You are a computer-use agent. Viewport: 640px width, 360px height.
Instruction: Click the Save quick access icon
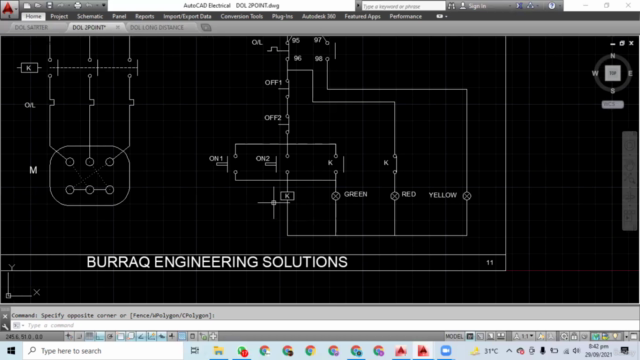tap(49, 6)
